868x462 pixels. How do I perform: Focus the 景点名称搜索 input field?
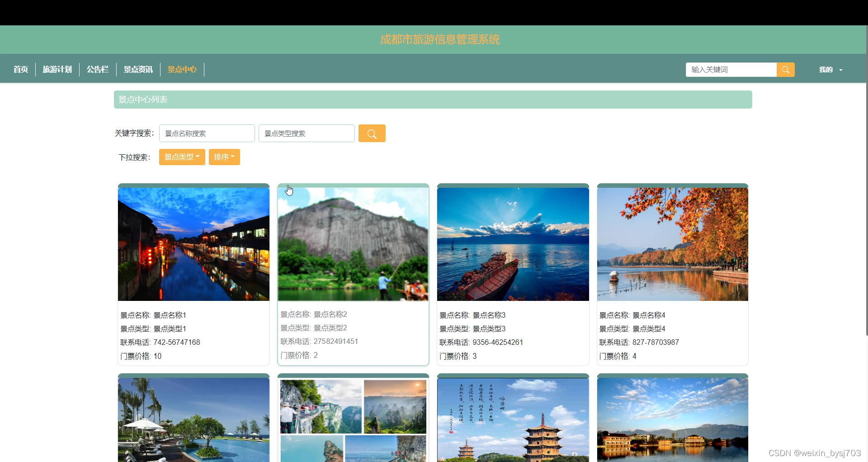coord(207,133)
